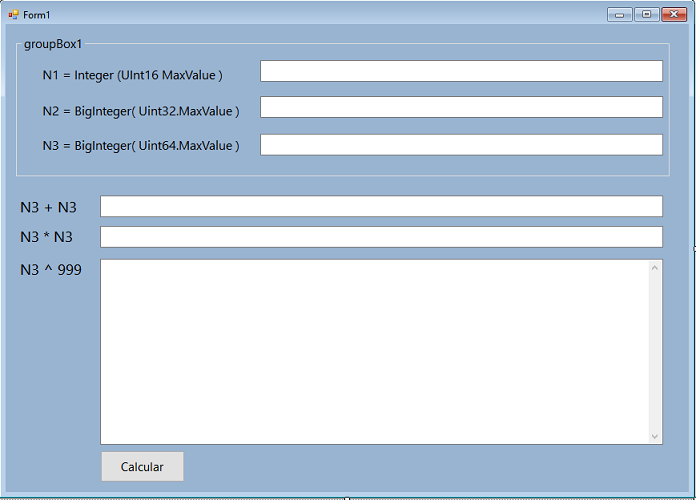Focus the N3 + N3 result field
This screenshot has height=500, width=696.
[x=381, y=206]
